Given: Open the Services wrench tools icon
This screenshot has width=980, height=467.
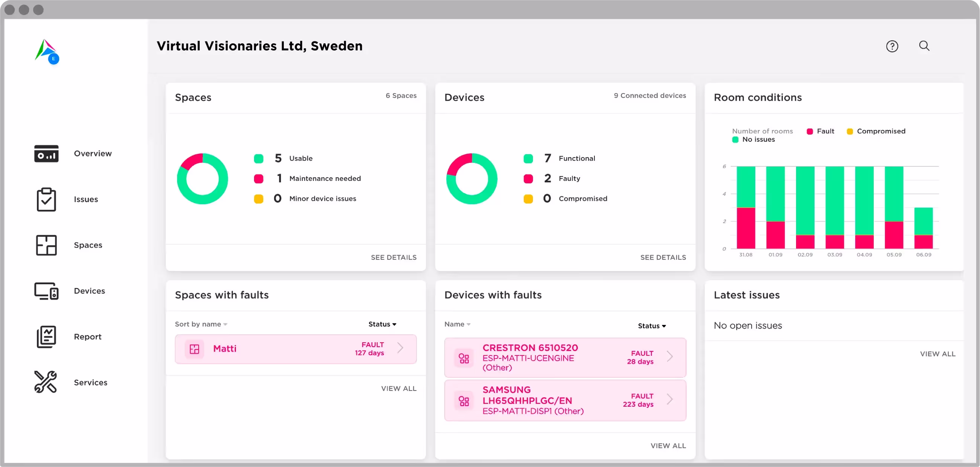Looking at the screenshot, I should coord(46,382).
